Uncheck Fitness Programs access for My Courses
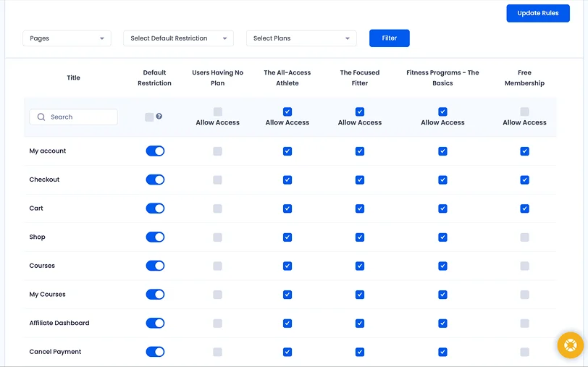The image size is (588, 367). click(x=442, y=295)
